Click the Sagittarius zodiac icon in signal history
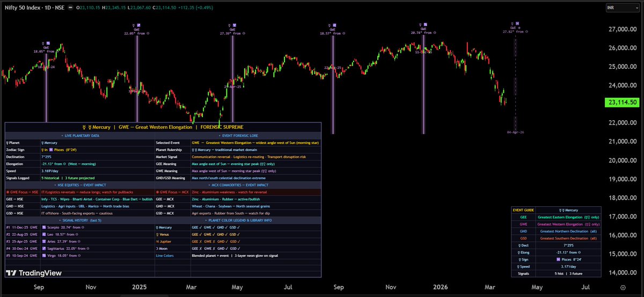This screenshot has width=644, height=297. click(43, 249)
